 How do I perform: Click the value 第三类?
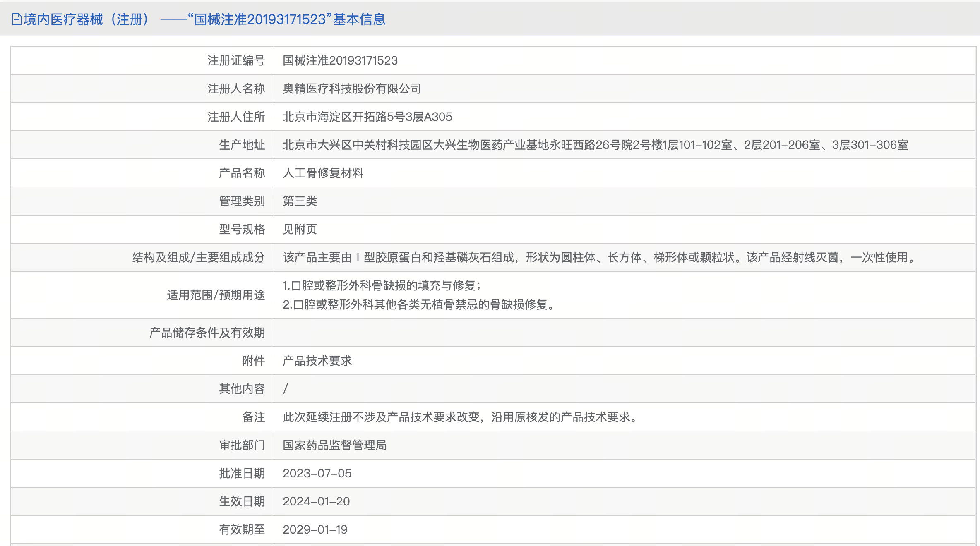(x=300, y=201)
